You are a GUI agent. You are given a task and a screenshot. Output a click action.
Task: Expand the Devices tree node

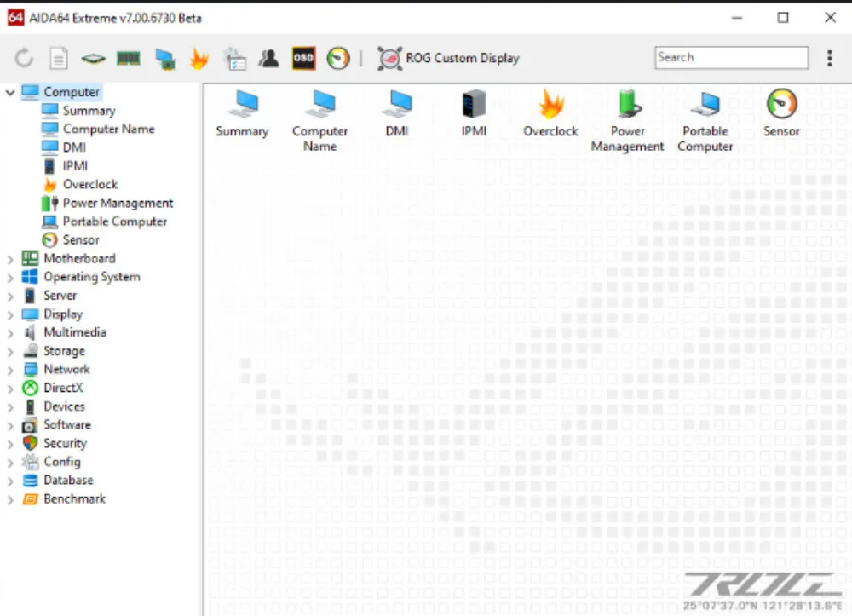tap(9, 408)
